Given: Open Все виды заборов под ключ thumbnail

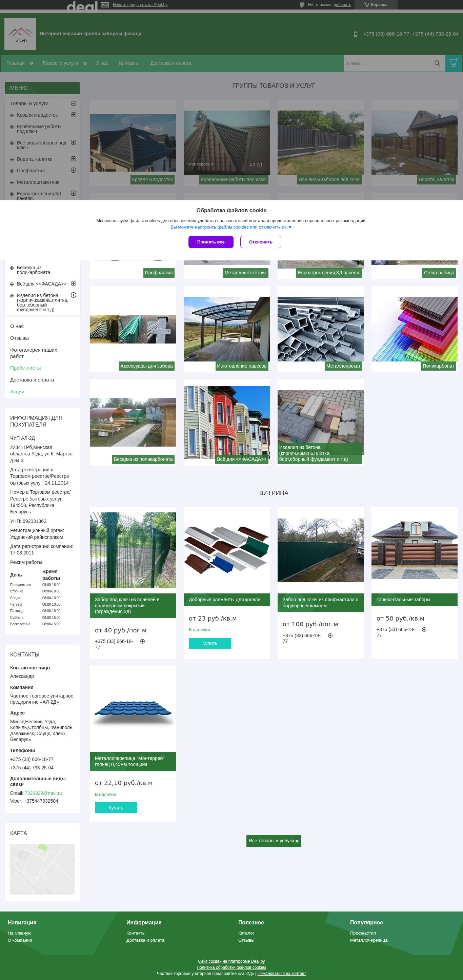Looking at the screenshot, I should pos(321,143).
